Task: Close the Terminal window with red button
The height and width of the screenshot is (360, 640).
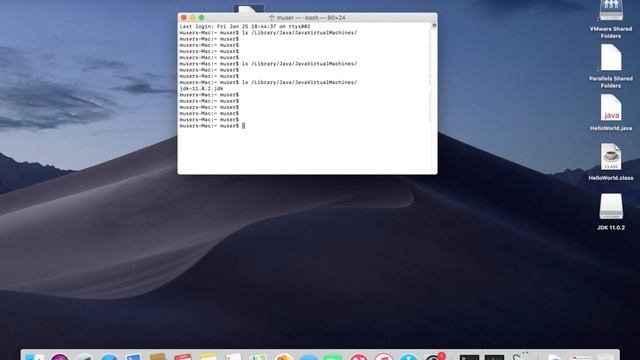Action: [x=184, y=18]
